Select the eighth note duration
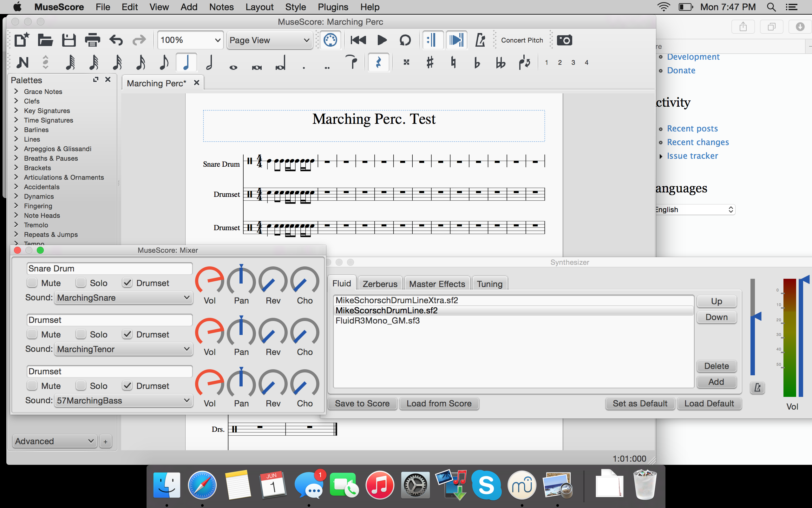The width and height of the screenshot is (812, 508). tap(164, 62)
